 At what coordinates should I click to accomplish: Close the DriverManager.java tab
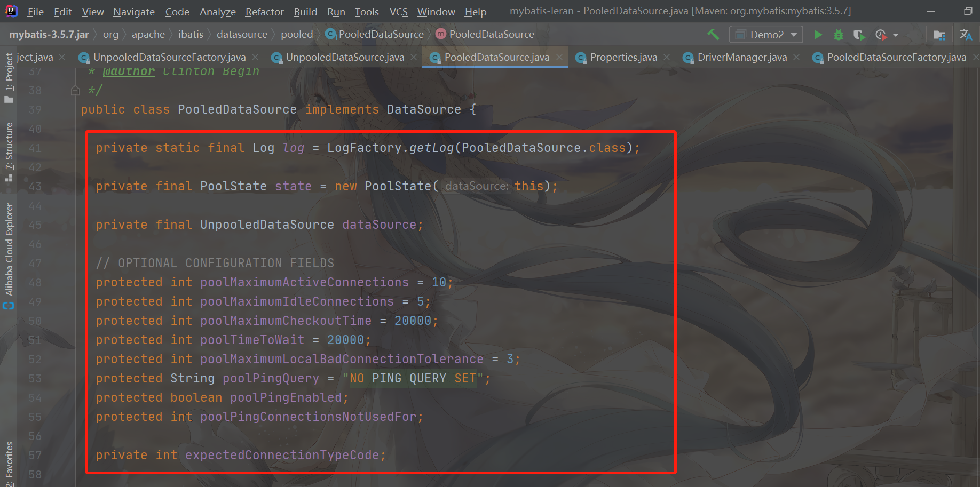pos(796,57)
